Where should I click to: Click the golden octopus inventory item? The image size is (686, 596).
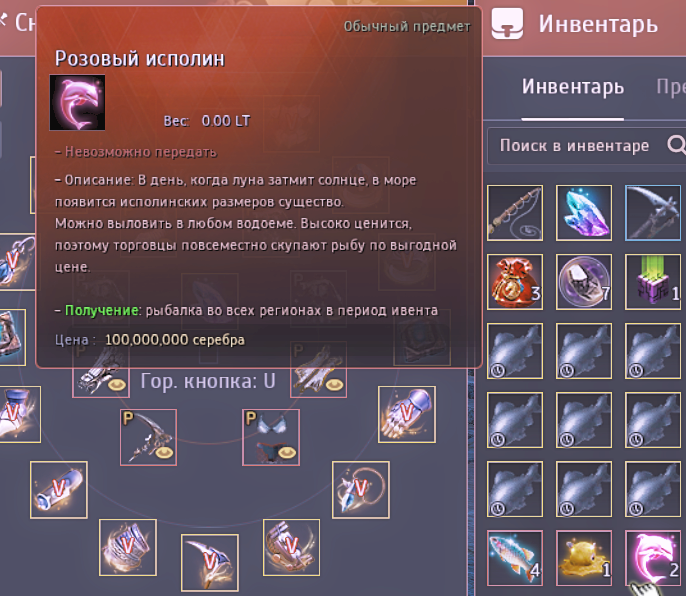(584, 558)
